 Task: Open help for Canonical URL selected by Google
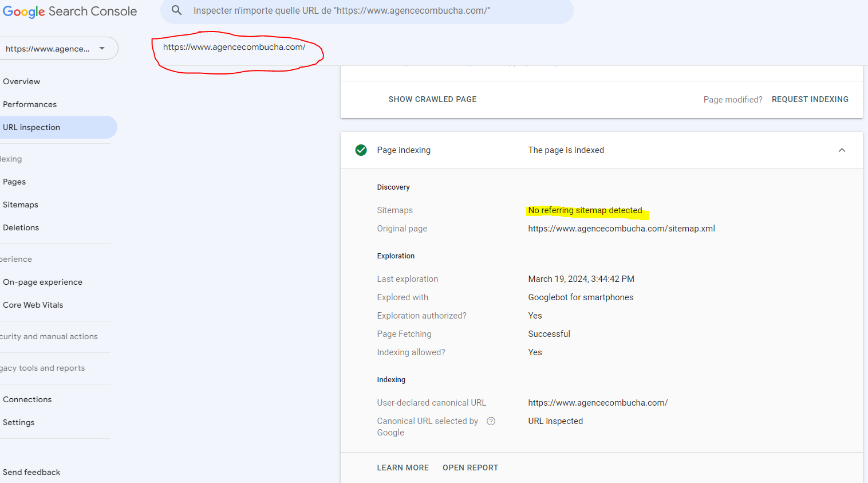click(491, 421)
